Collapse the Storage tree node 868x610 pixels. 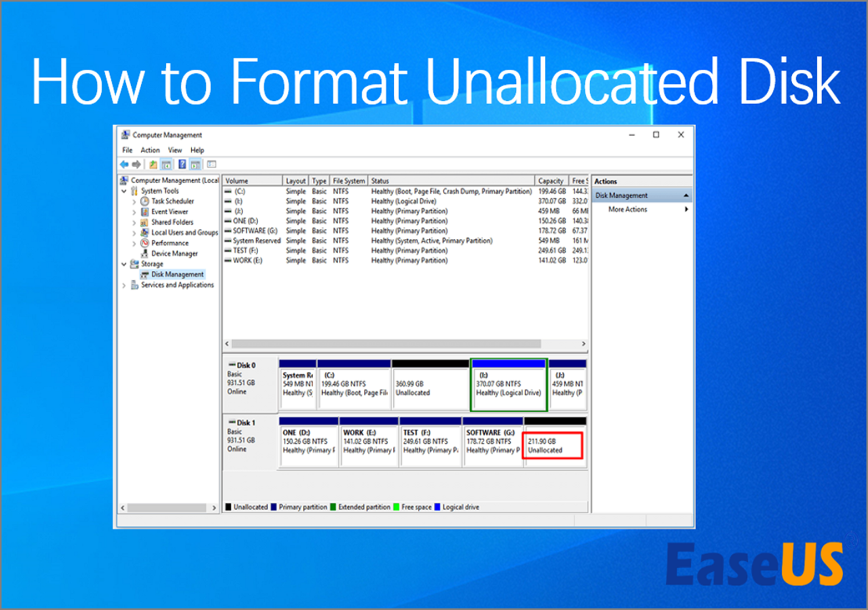point(124,264)
